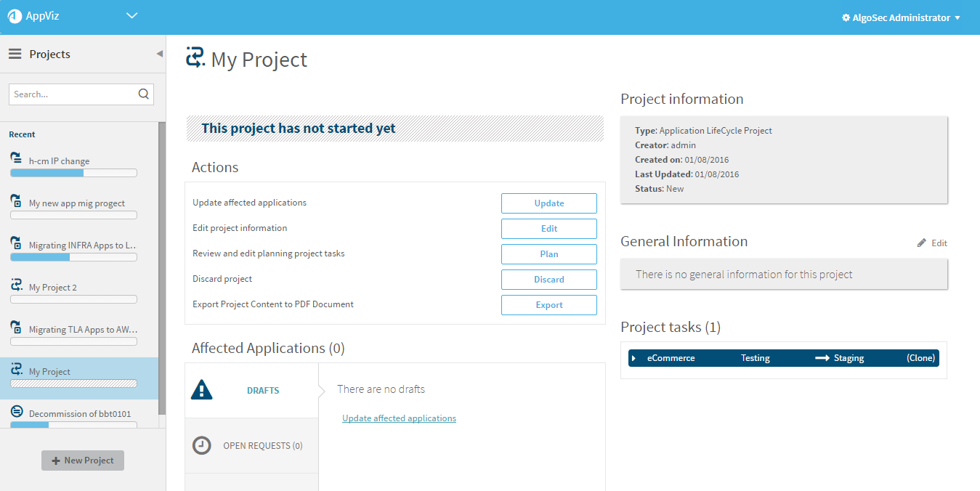The height and width of the screenshot is (491, 980).
Task: Select the Drafts tab
Action: pyautogui.click(x=262, y=391)
